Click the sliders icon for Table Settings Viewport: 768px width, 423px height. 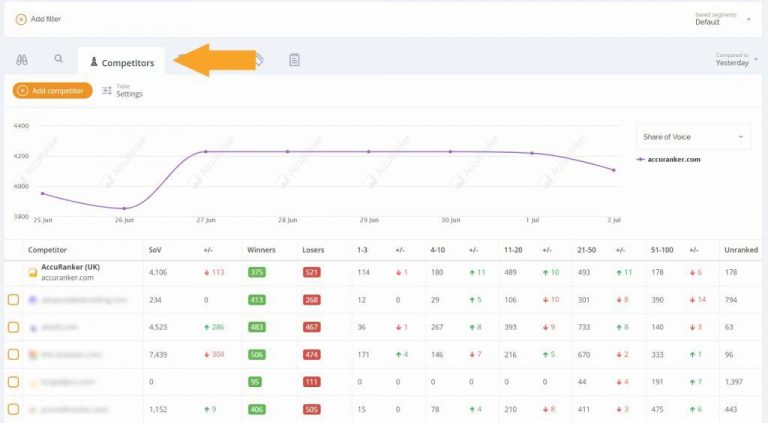107,91
